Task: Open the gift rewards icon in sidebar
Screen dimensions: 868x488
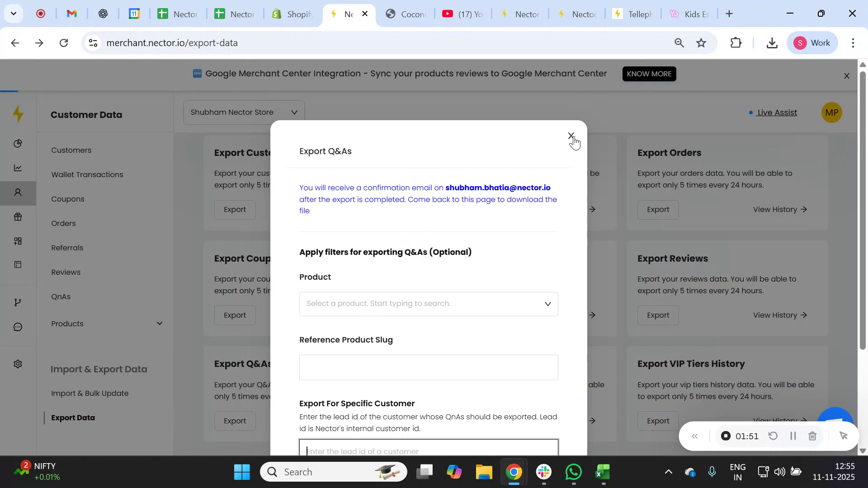Action: (18, 217)
